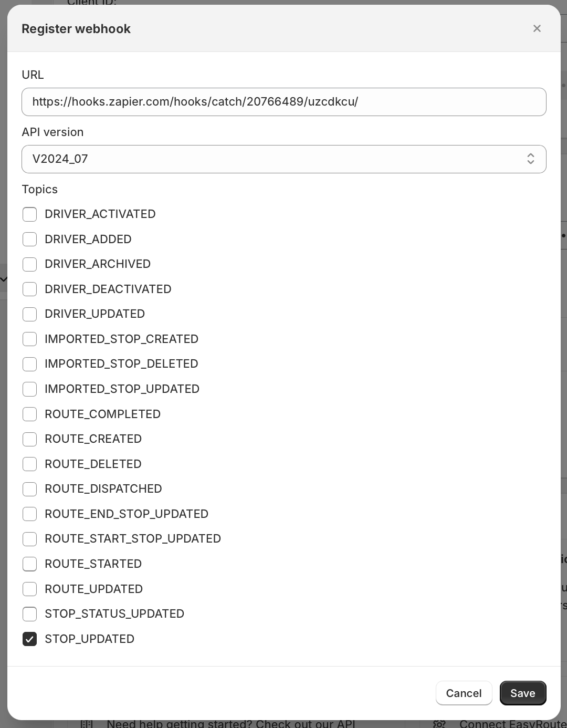Uncheck the STOP_UPDATED topic

pyautogui.click(x=30, y=639)
